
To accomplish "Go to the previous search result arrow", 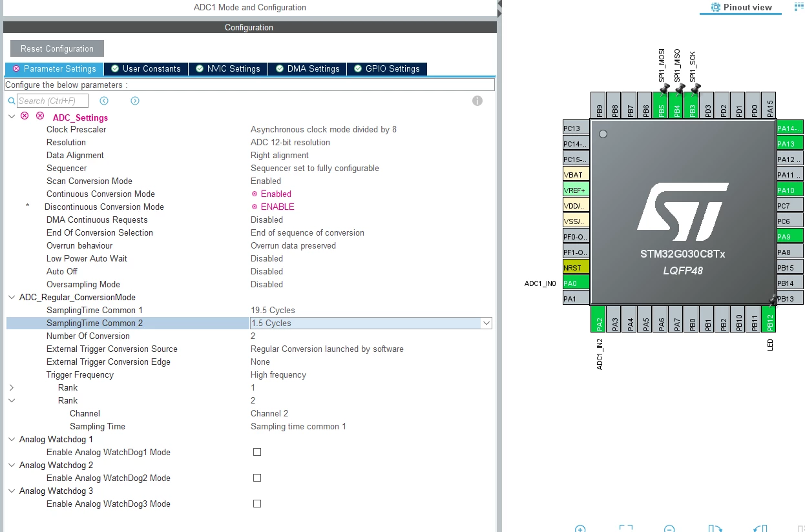I will point(104,101).
